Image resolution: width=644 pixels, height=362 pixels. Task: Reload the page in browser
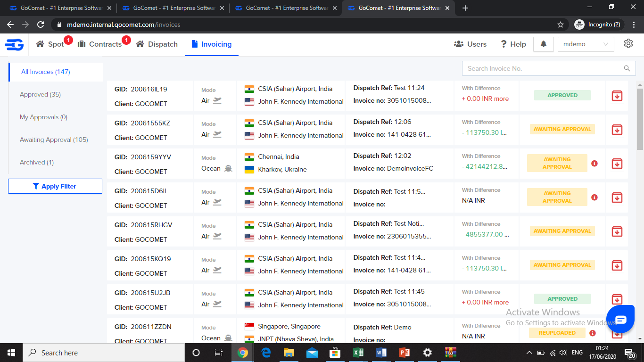click(41, 25)
